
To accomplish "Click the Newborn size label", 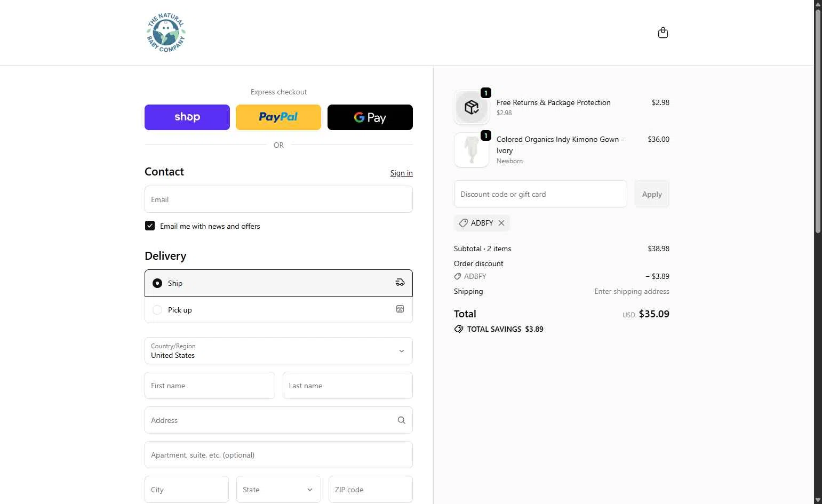I will (x=509, y=161).
